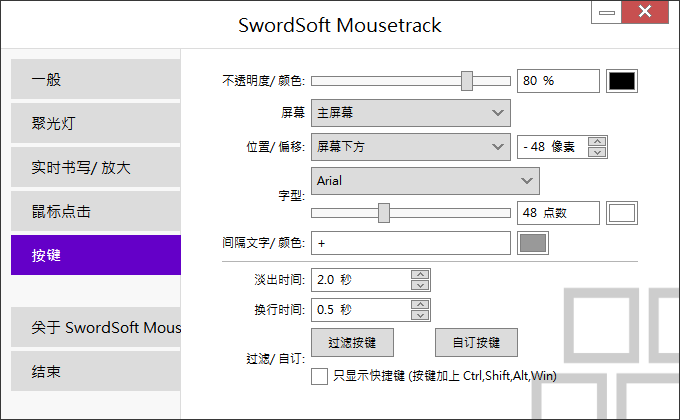This screenshot has width=680, height=420.
Task: Minimize the SwordSoft Mousetrack window
Action: pos(607,13)
